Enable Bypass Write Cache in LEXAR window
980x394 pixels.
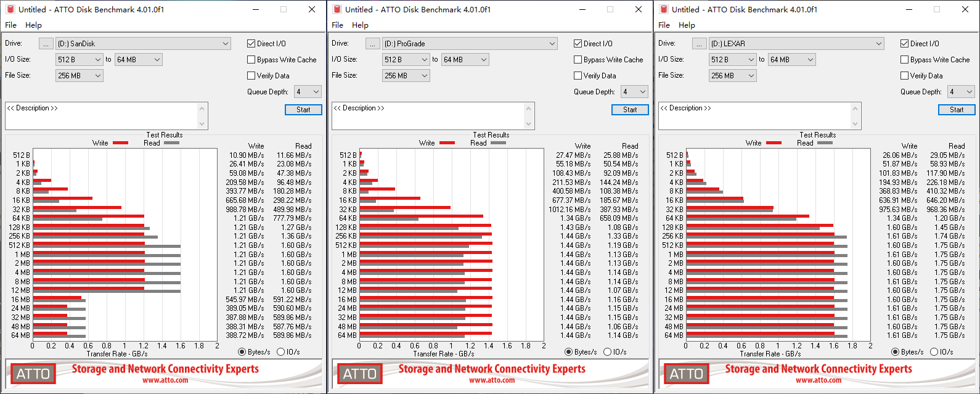pos(905,60)
